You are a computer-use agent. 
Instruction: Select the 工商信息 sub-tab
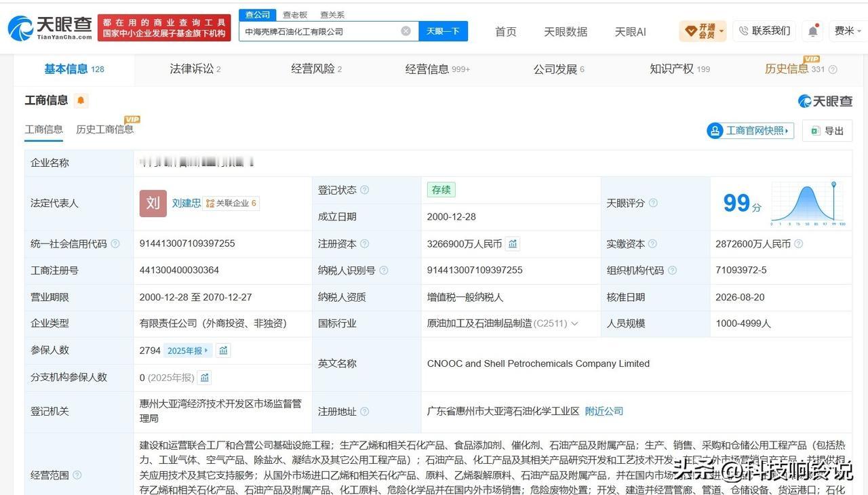point(44,130)
